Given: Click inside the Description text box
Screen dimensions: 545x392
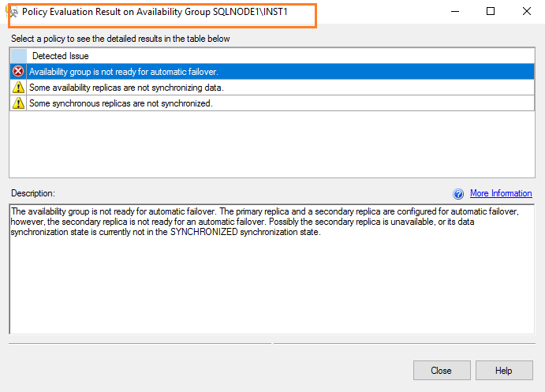Looking at the screenshot, I should tap(272, 269).
